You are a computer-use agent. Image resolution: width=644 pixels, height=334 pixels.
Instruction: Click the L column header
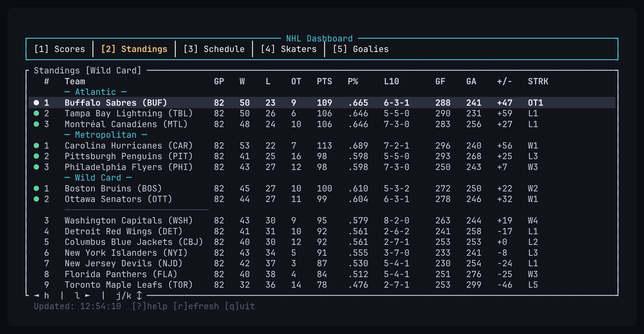pyautogui.click(x=268, y=81)
